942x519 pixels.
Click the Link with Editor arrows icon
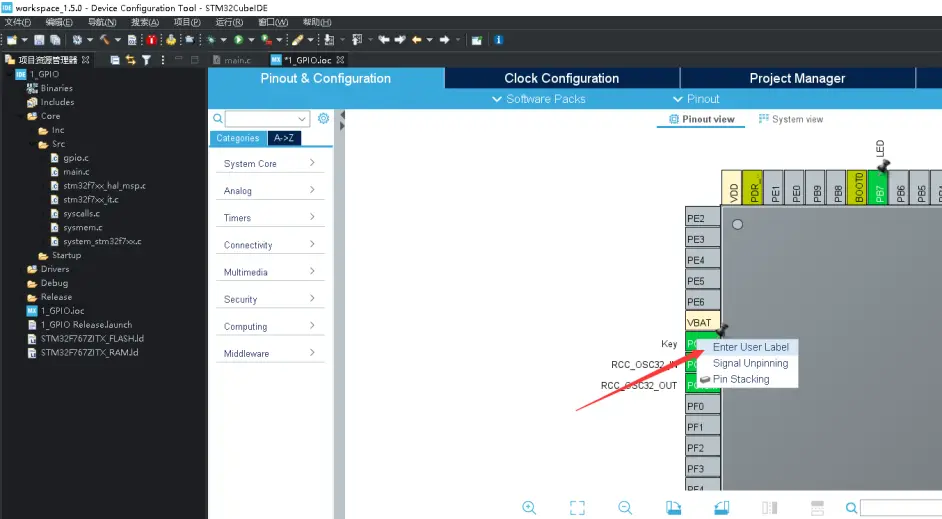pyautogui.click(x=130, y=60)
